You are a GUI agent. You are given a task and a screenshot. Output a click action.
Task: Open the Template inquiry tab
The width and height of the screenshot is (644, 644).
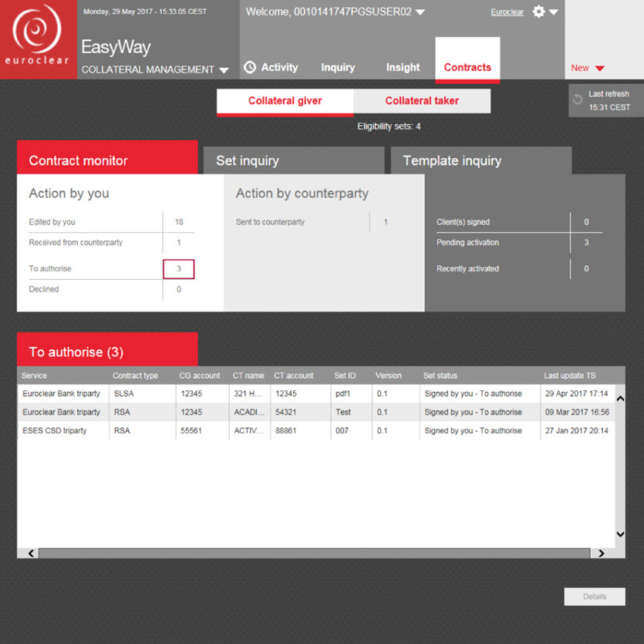point(481,160)
